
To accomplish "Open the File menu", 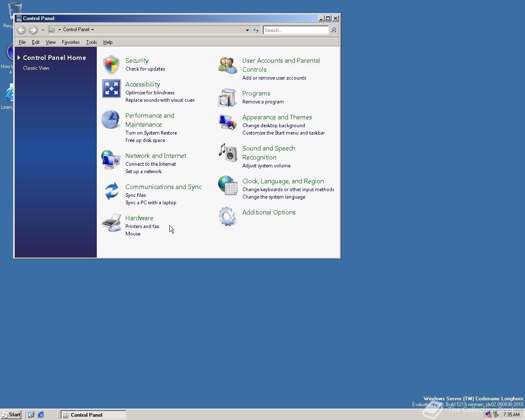I will pos(22,42).
